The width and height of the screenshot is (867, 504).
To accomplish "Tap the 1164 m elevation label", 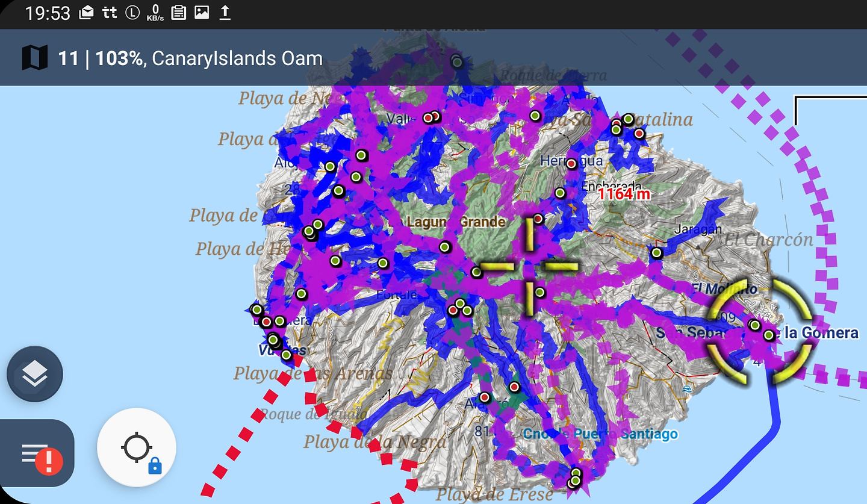I will pos(624,194).
